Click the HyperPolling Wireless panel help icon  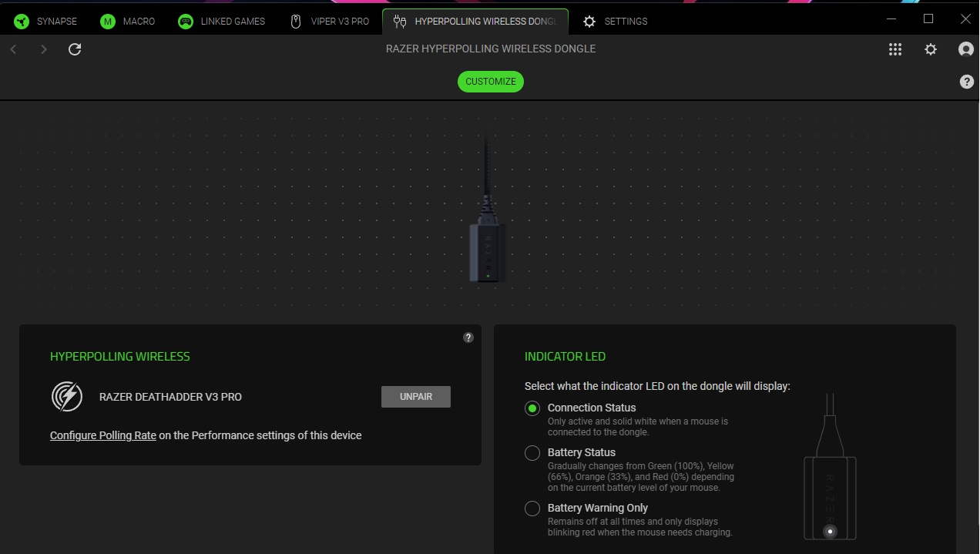468,337
